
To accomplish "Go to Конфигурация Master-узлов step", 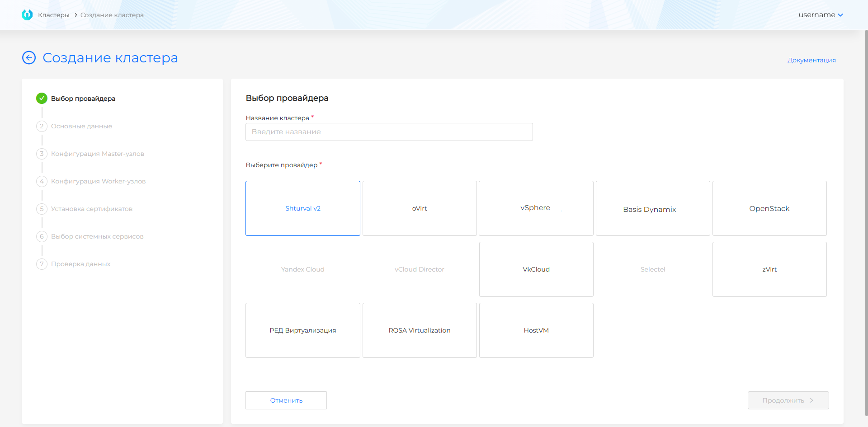I will click(98, 154).
